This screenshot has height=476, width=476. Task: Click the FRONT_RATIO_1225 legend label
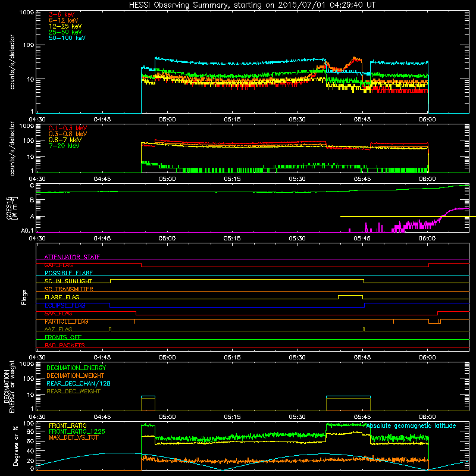click(x=77, y=431)
